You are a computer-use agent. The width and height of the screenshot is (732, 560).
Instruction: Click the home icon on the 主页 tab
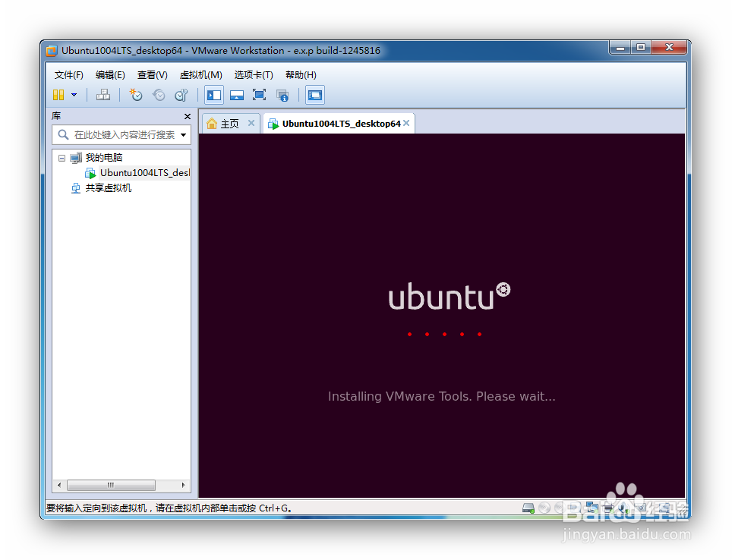(212, 123)
